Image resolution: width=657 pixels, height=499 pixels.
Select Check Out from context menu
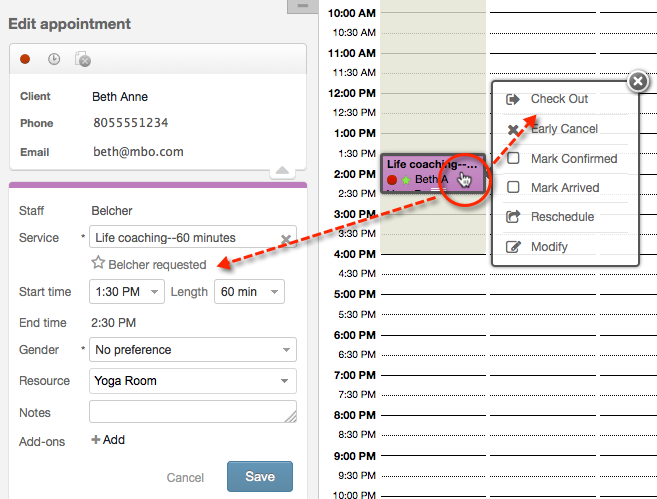(559, 99)
